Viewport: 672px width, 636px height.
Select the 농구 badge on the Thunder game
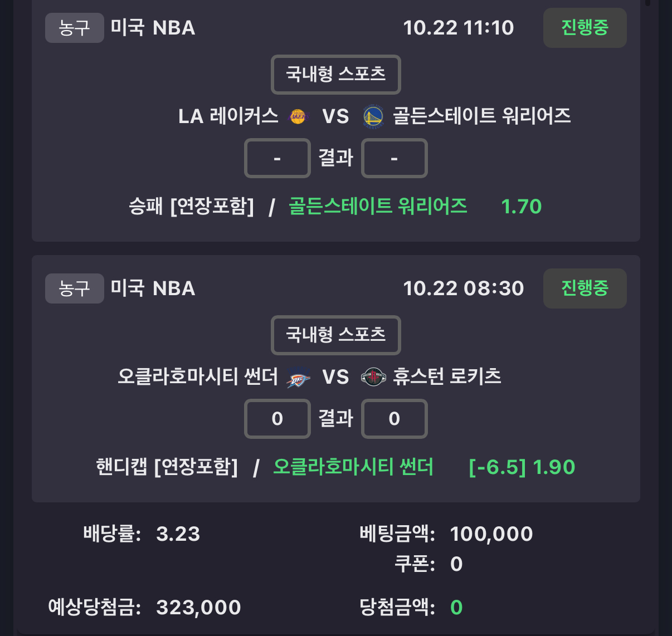coord(74,288)
